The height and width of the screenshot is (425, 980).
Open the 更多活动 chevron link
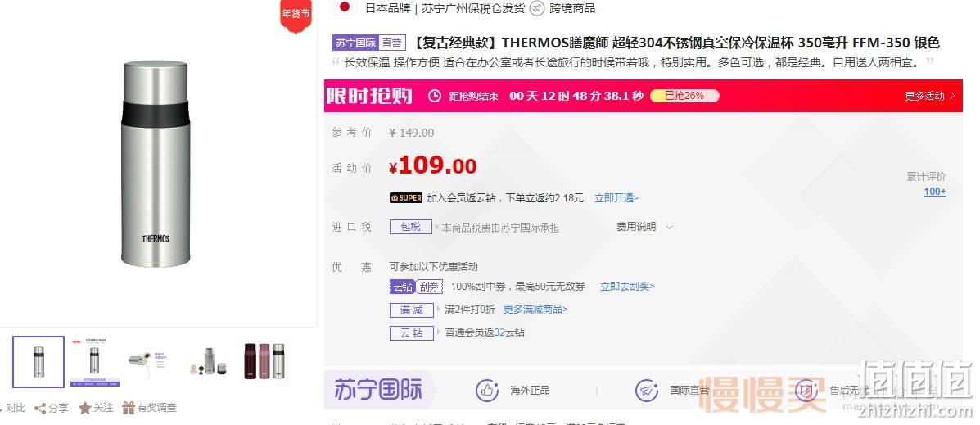coord(930,97)
